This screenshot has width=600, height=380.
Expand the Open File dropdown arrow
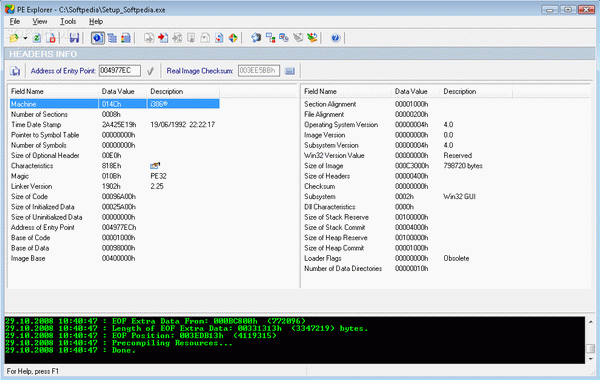click(25, 38)
